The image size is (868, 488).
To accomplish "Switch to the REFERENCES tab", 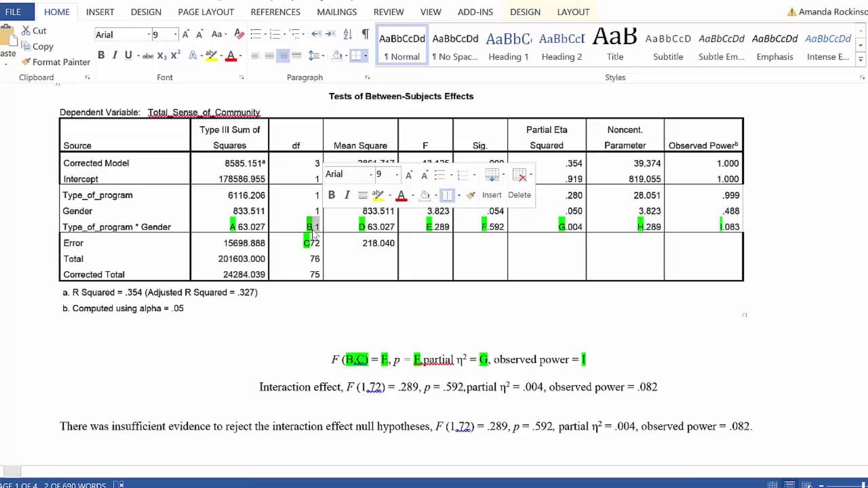I will tap(275, 12).
